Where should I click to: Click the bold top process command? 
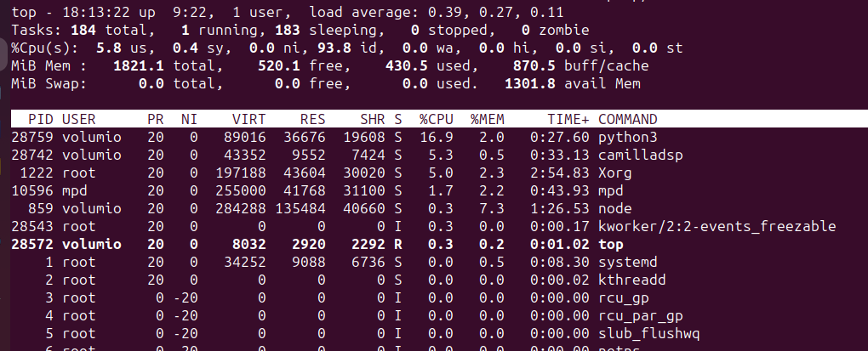611,244
